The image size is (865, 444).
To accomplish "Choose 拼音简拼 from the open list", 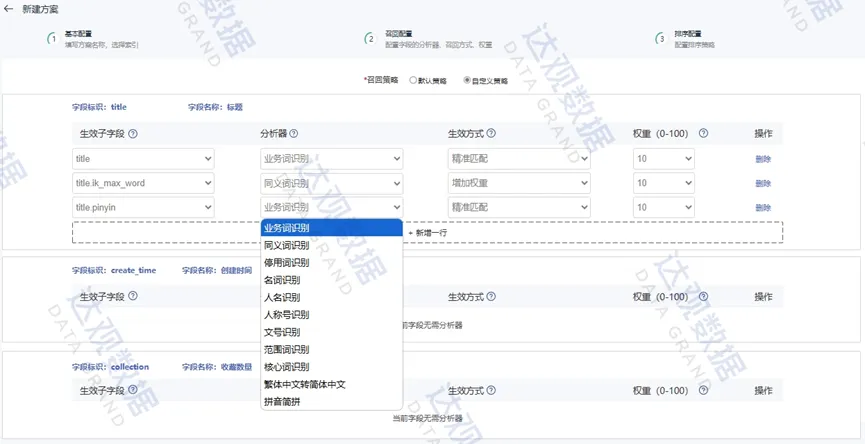I will click(x=332, y=402).
